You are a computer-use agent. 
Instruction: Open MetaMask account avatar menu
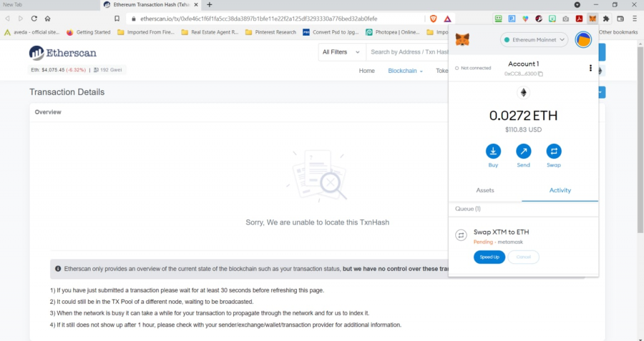(x=583, y=40)
